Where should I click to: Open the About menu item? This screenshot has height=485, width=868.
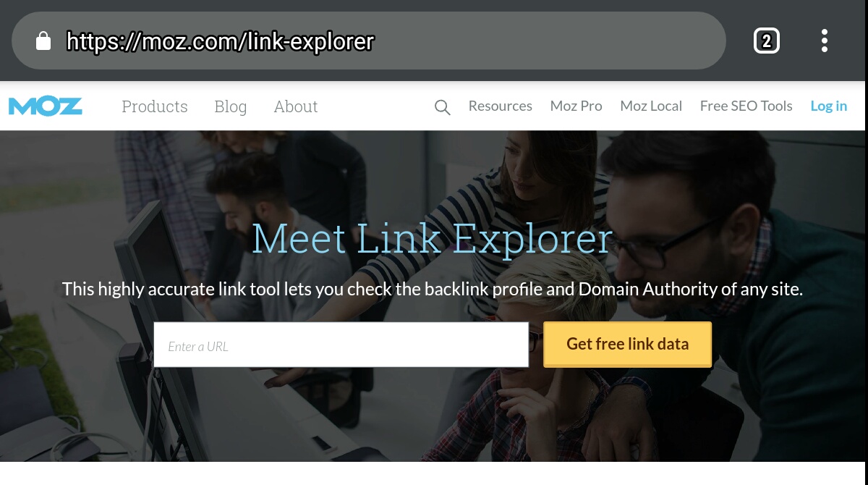pos(296,106)
